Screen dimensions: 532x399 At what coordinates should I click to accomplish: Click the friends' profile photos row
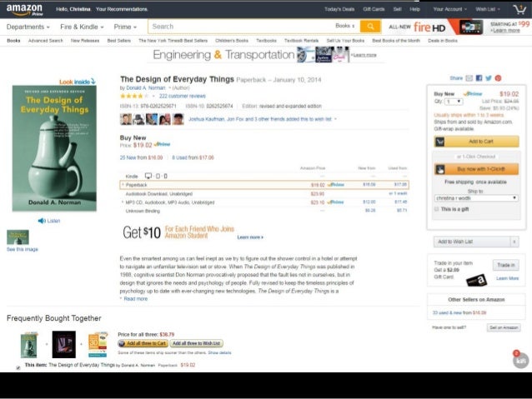click(152, 119)
